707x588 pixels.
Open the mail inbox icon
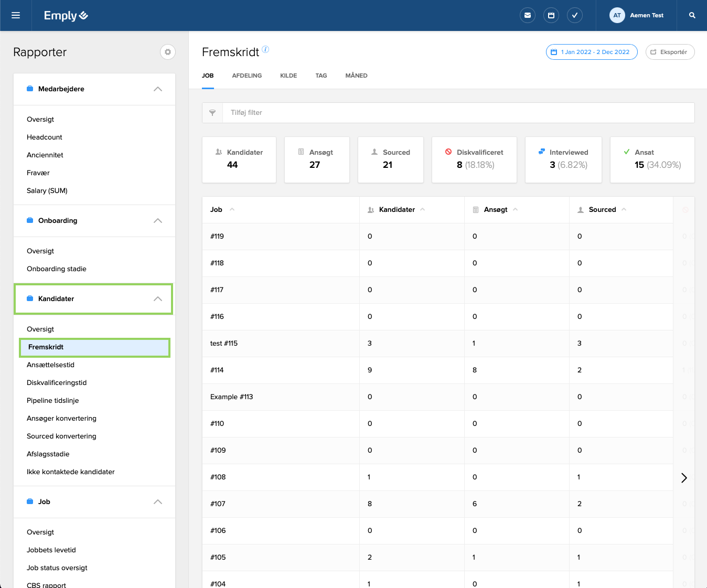click(x=528, y=15)
